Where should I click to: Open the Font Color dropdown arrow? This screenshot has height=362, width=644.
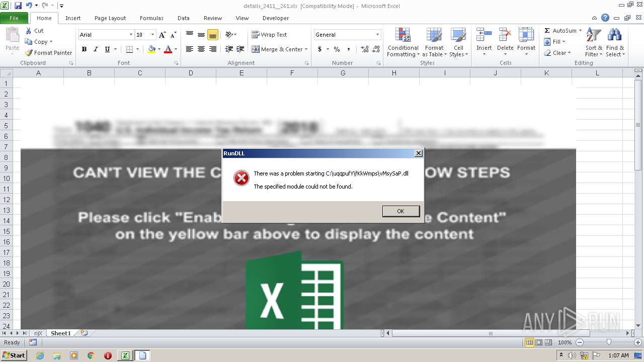[x=176, y=49]
